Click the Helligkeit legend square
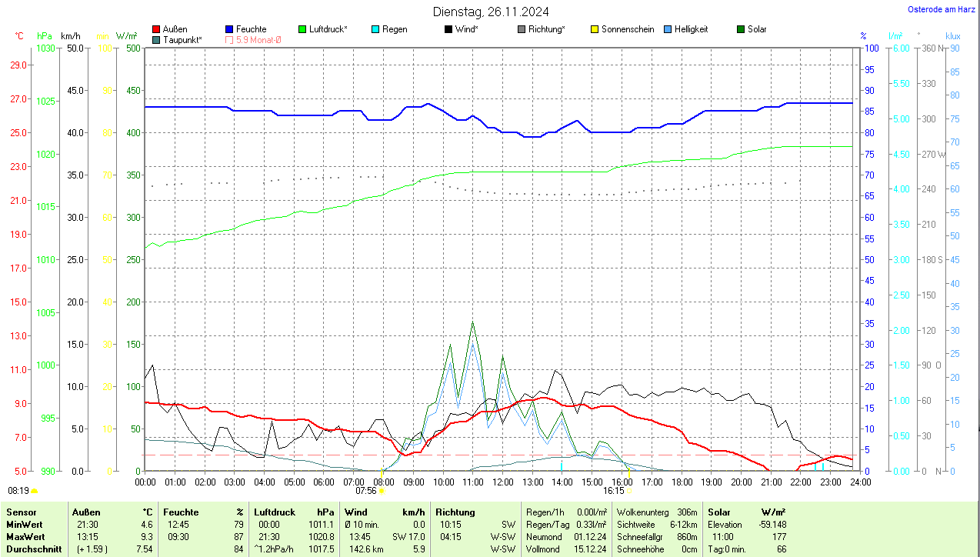The image size is (980, 557). [x=668, y=29]
